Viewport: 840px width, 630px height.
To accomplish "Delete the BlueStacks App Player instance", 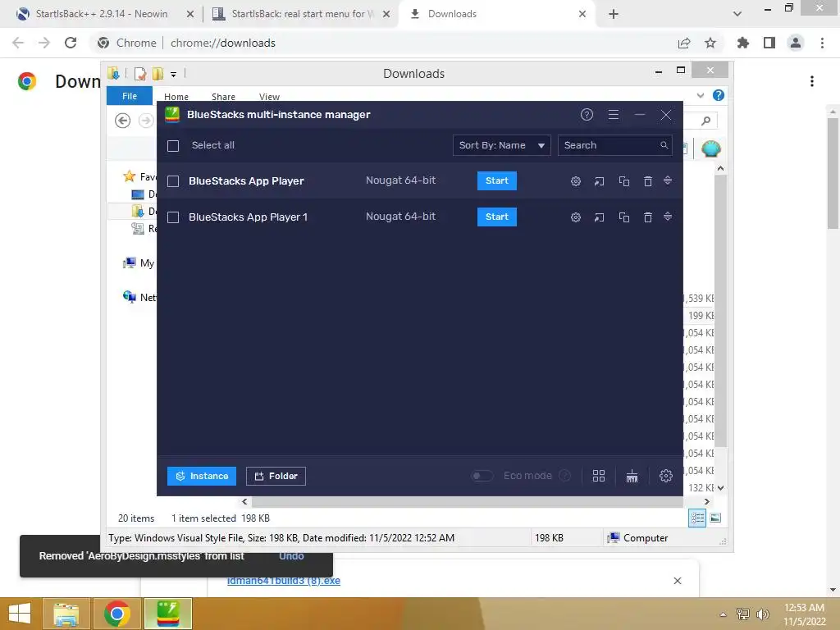I will 648,181.
